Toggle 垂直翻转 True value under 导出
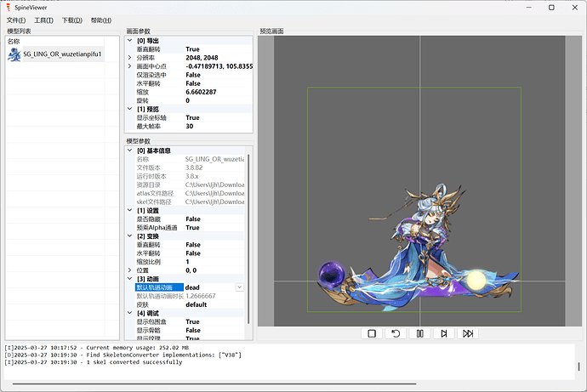Viewport: 587px width, 392px height. point(192,49)
